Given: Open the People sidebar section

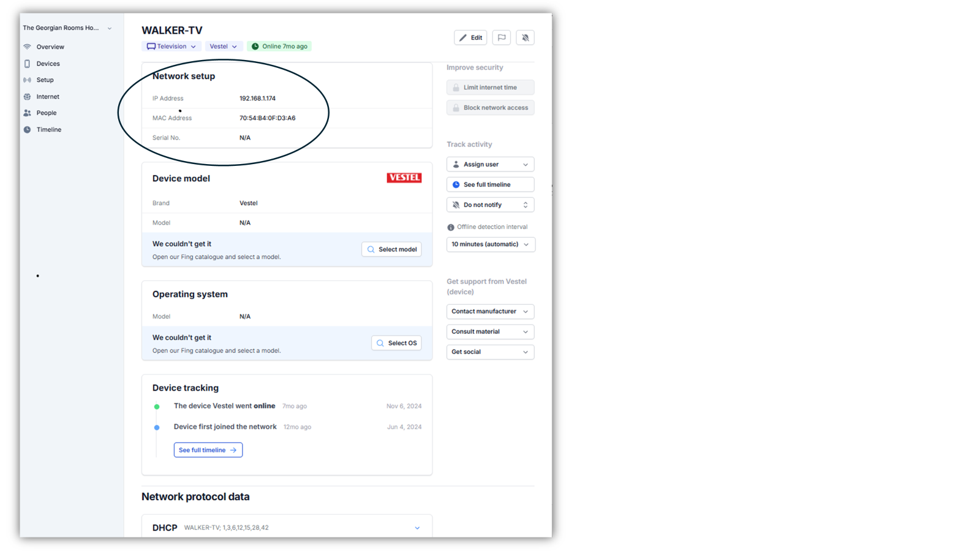Looking at the screenshot, I should [46, 113].
